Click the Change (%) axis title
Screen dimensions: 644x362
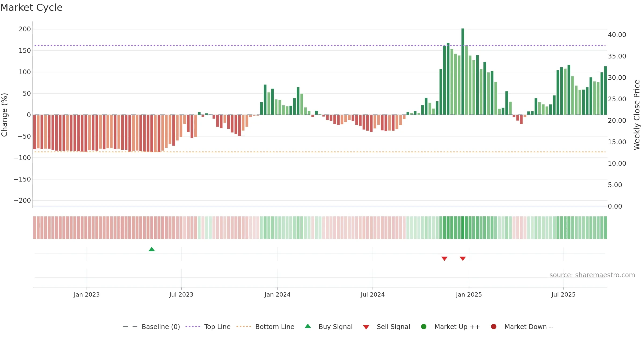click(x=4, y=115)
